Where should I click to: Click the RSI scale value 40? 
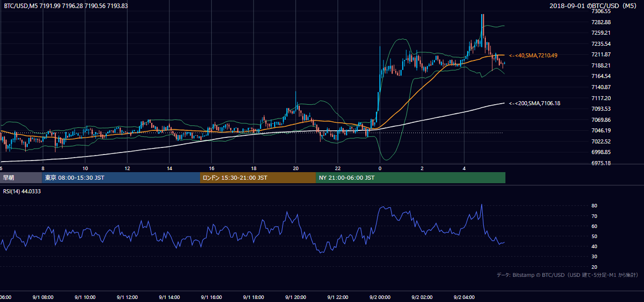click(595, 247)
